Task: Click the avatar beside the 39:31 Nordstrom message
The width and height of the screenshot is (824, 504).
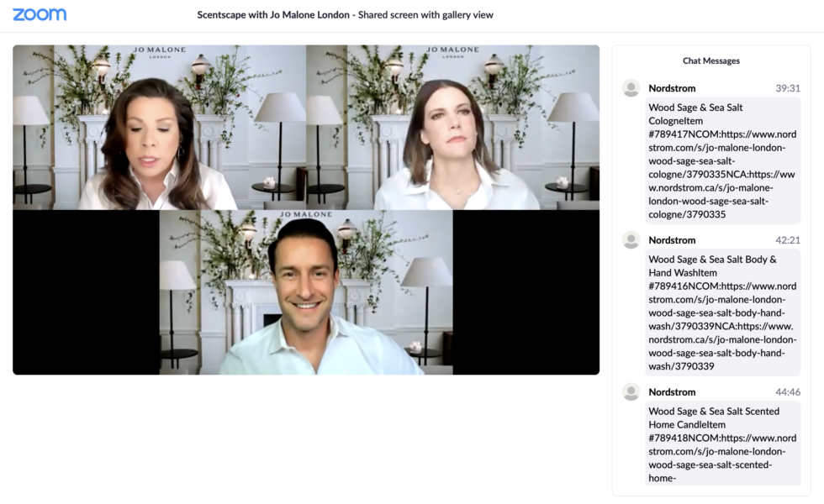Action: coord(631,88)
